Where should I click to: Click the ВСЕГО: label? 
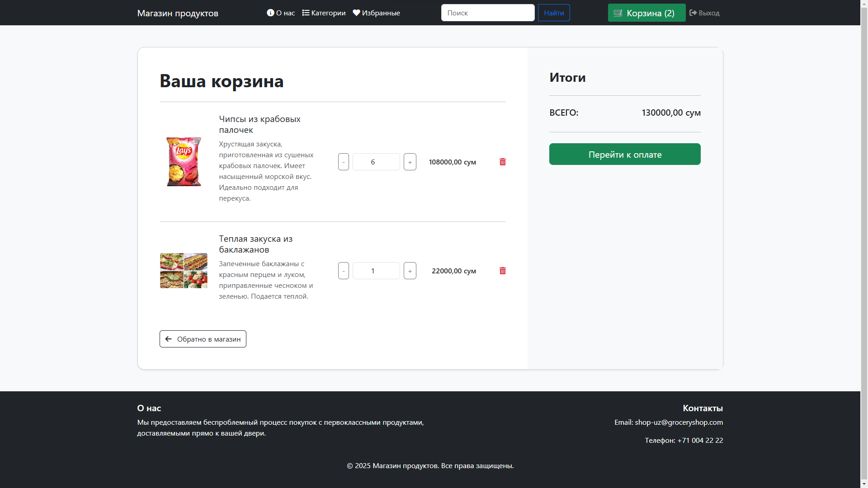pos(564,113)
